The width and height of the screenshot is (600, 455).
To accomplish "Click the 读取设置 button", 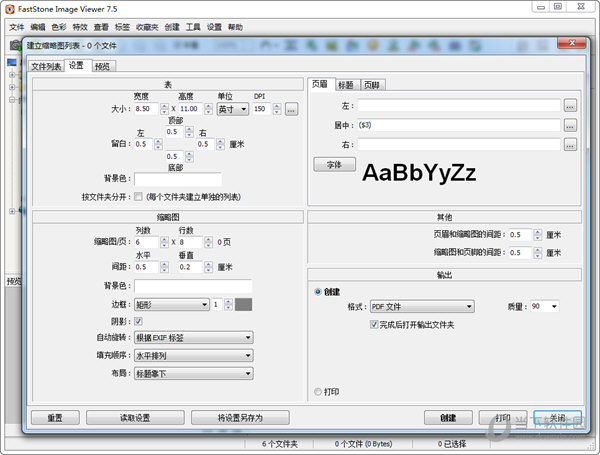I will pyautogui.click(x=135, y=418).
